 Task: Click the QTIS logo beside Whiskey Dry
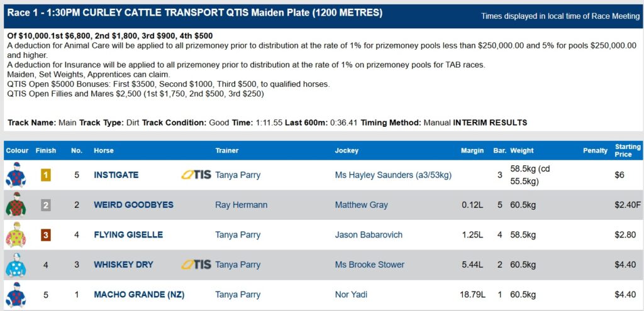(196, 265)
